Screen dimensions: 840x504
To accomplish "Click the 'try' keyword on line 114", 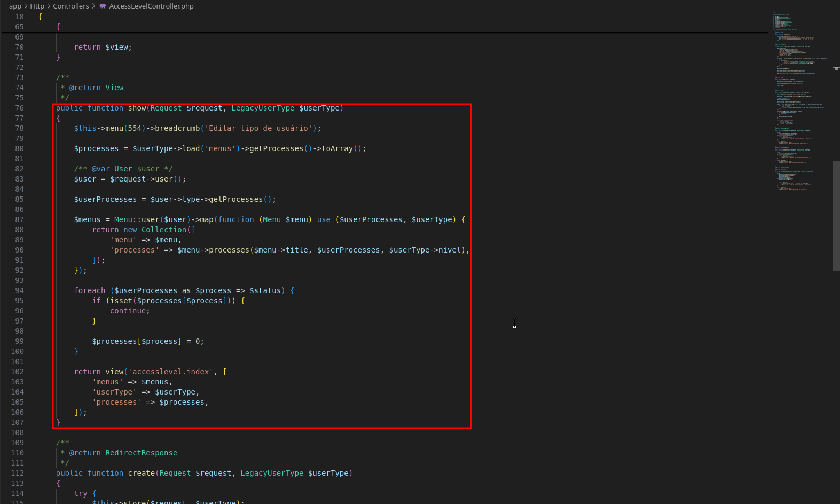I will point(81,493).
